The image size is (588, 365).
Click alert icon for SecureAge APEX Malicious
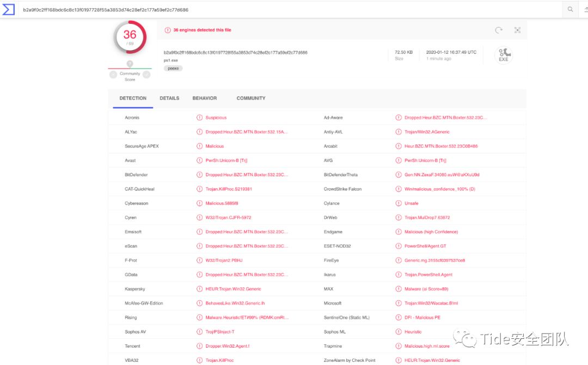199,146
